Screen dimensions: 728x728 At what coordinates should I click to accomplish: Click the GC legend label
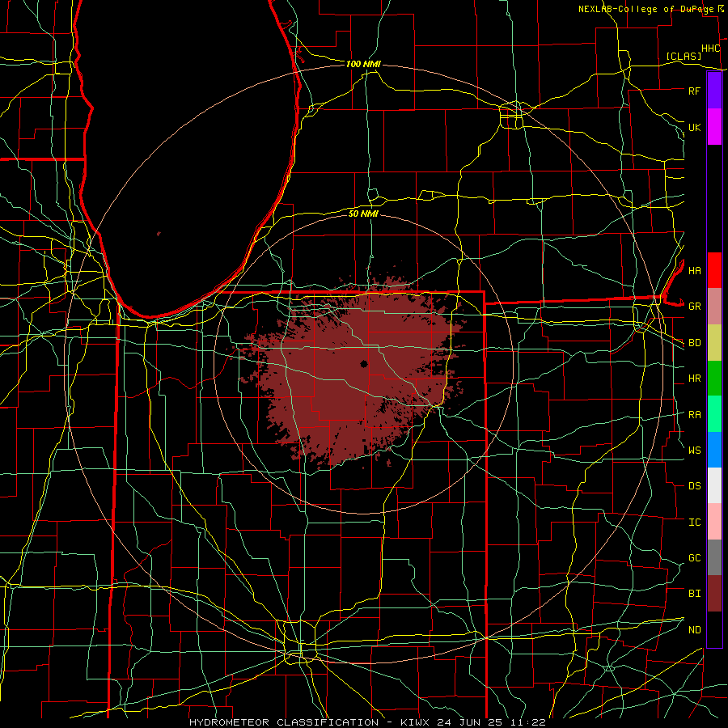[694, 558]
